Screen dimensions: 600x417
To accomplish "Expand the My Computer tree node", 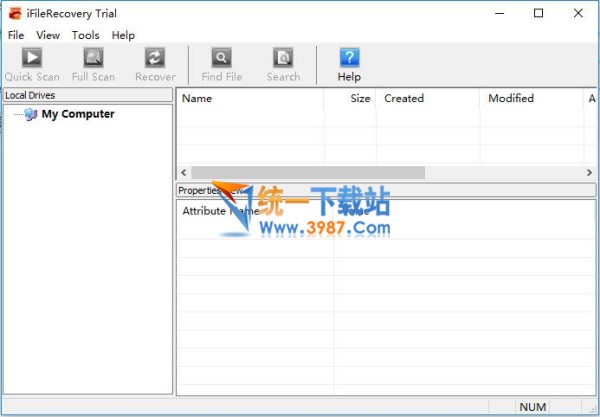I will coord(15,115).
